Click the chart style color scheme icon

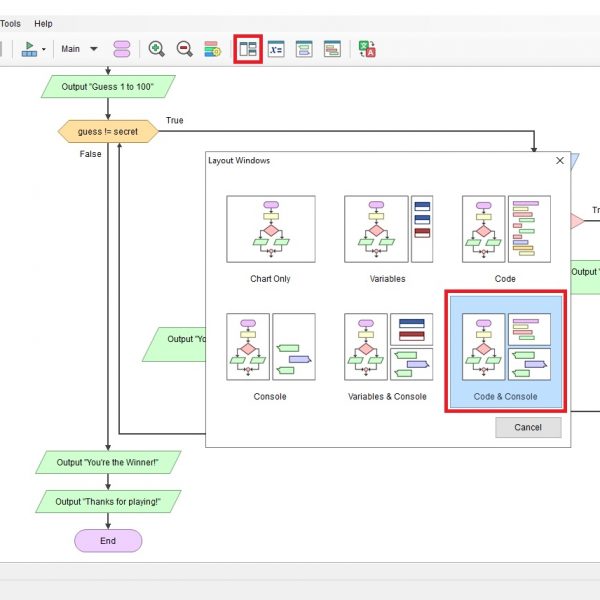click(212, 48)
